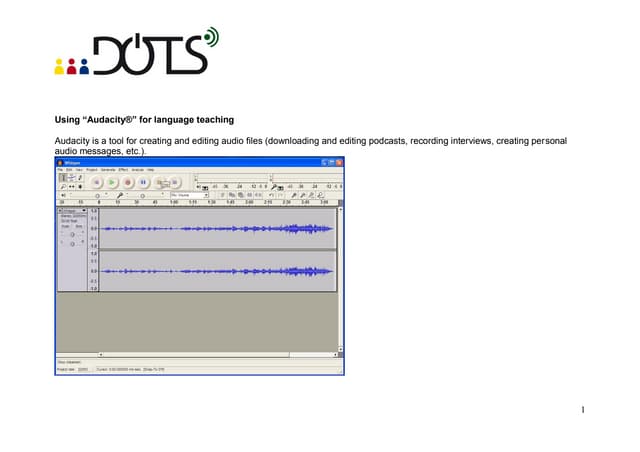Open the File menu

pyautogui.click(x=60, y=169)
